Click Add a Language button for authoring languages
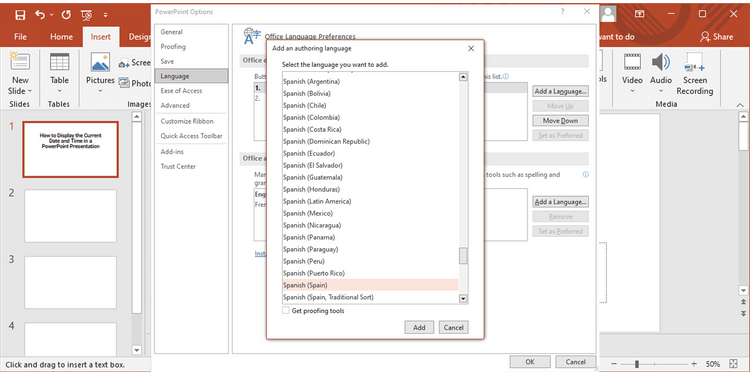The image size is (750, 375). [560, 202]
